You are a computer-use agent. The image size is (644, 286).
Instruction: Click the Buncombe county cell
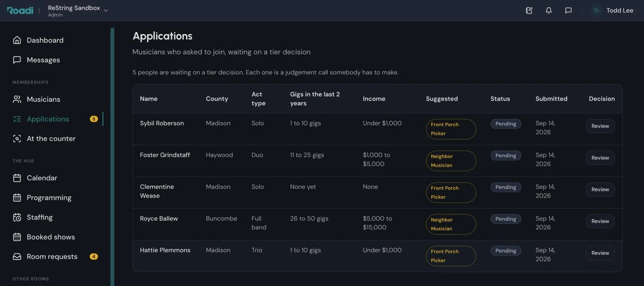coord(221,219)
